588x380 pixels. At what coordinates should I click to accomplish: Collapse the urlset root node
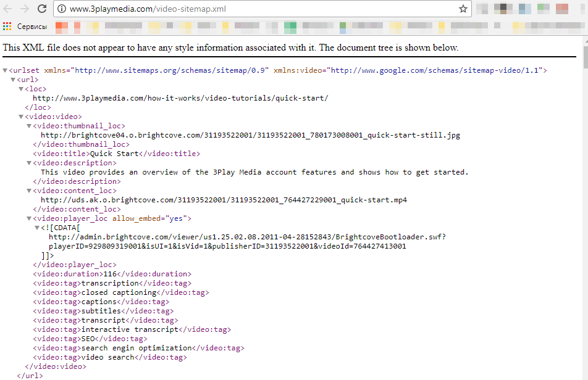coord(5,70)
